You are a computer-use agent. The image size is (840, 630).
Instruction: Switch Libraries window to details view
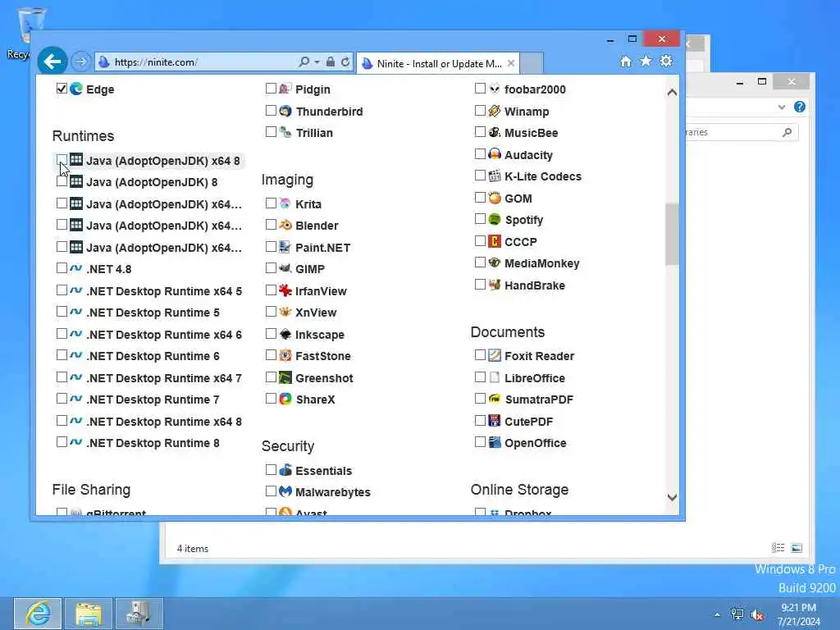tap(778, 547)
